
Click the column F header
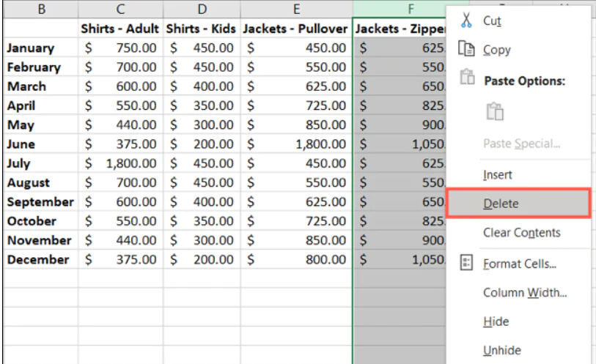(x=400, y=9)
